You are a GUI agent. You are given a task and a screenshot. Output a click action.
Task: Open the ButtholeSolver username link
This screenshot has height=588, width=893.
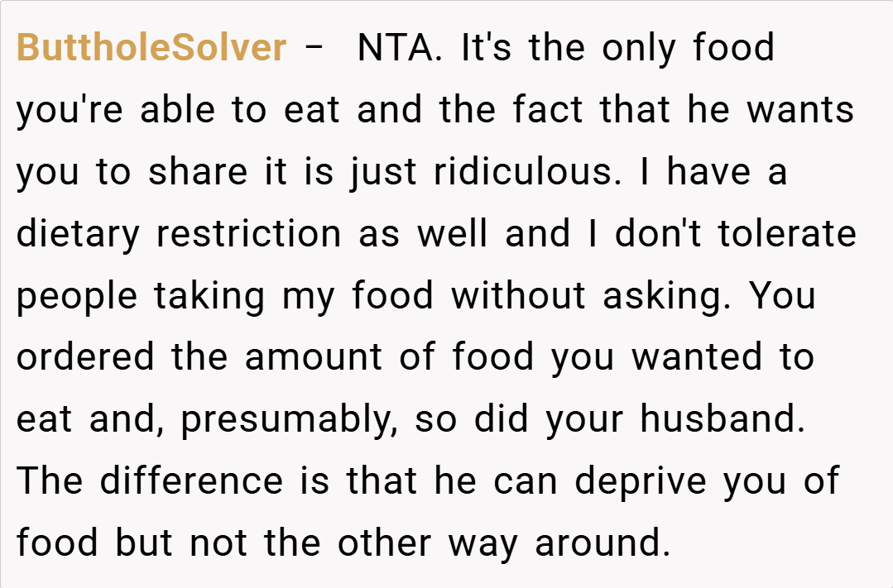tap(151, 48)
